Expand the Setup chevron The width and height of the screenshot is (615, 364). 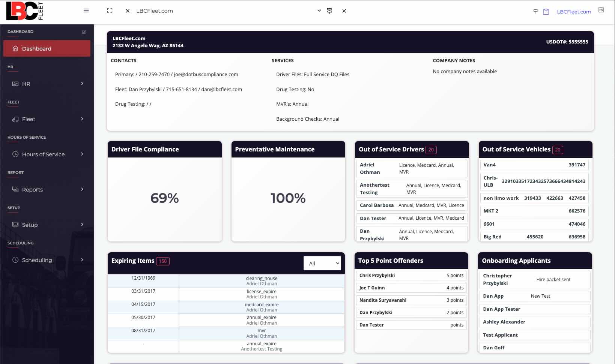(x=82, y=224)
